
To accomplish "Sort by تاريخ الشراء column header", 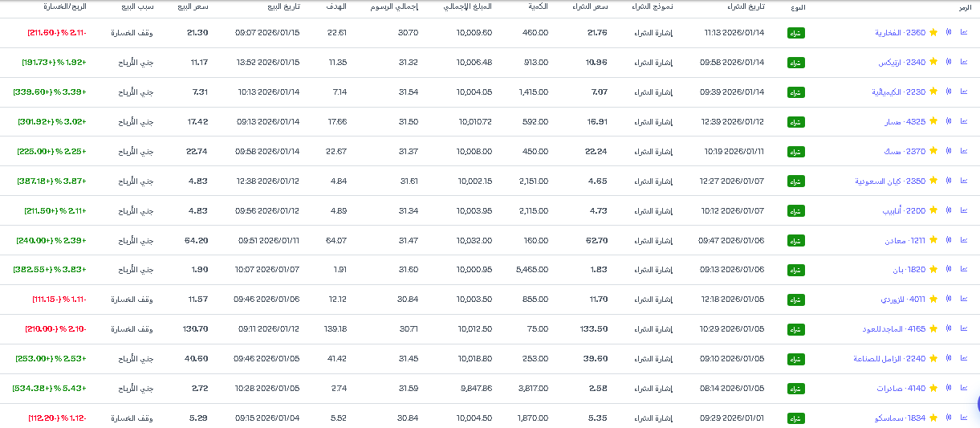I will [x=746, y=6].
